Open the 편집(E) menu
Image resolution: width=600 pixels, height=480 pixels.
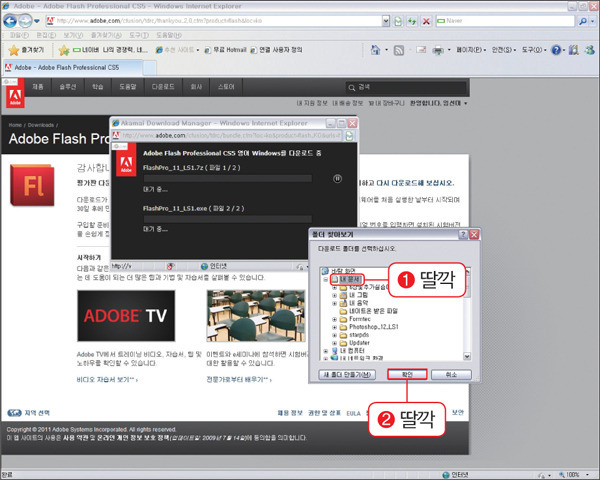coord(46,35)
